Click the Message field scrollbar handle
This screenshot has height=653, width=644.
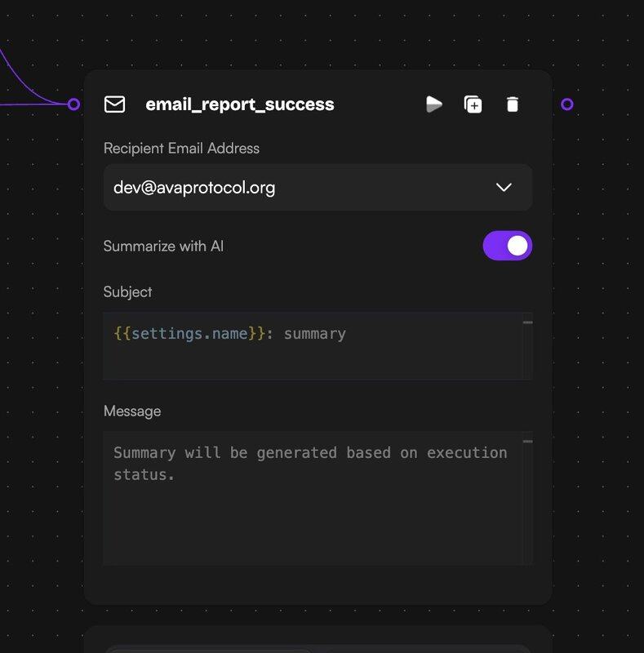click(527, 442)
